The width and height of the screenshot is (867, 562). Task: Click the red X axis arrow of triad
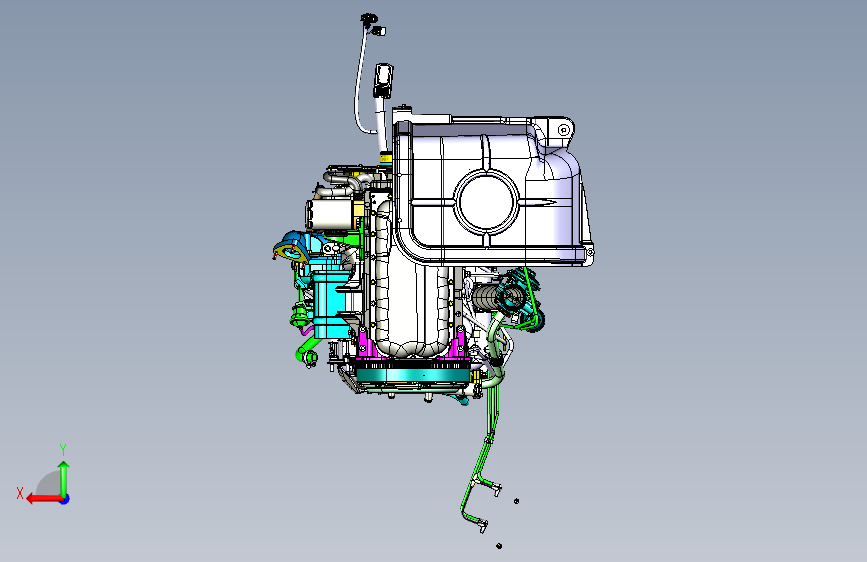point(44,499)
